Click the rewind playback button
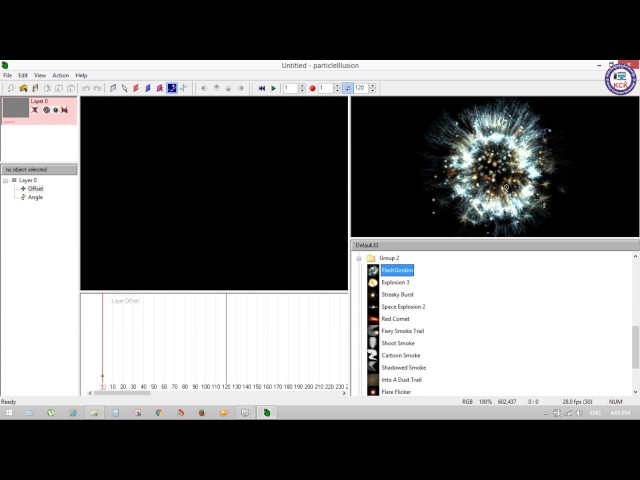The width and height of the screenshot is (640, 480). pyautogui.click(x=262, y=88)
